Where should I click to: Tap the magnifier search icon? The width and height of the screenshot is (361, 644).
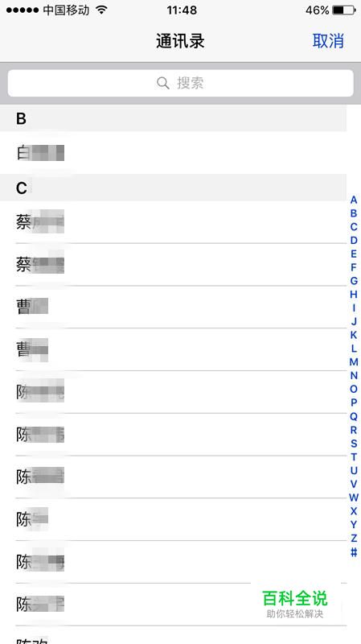click(x=163, y=83)
